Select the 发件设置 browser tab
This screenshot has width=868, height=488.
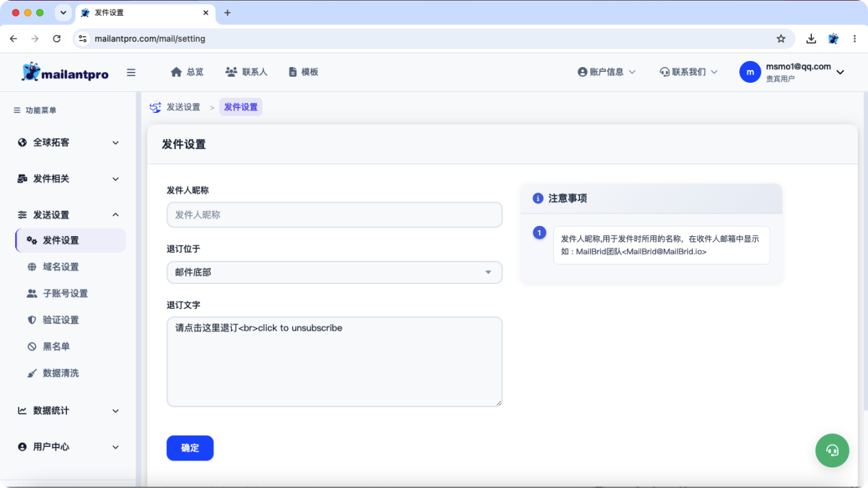(145, 13)
